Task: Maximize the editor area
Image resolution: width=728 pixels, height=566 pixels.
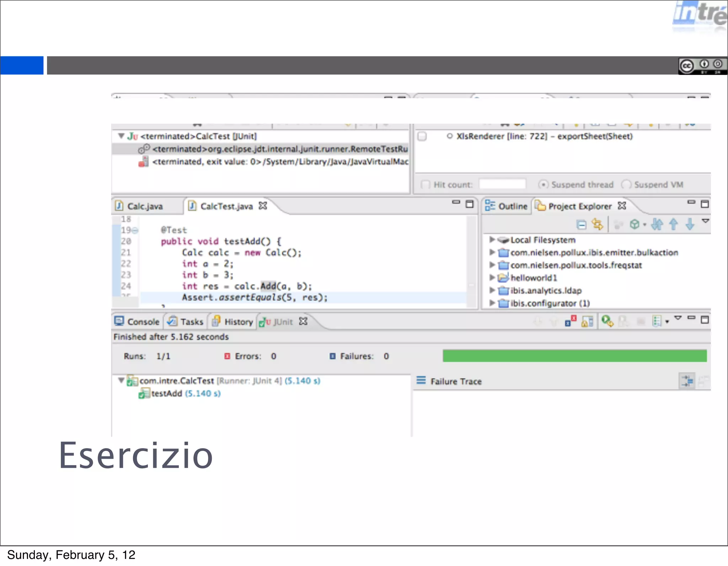Action: click(x=470, y=204)
